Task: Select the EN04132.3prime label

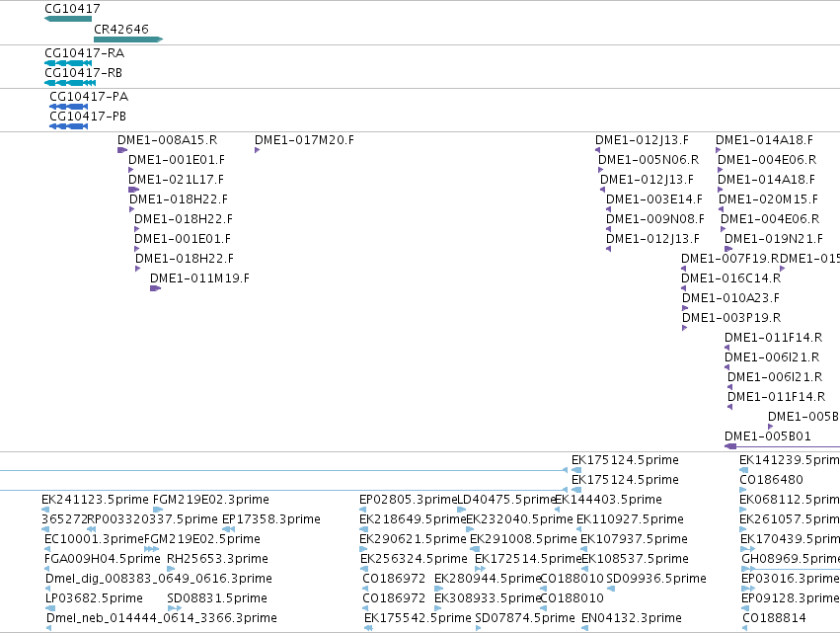Action: coord(632,618)
